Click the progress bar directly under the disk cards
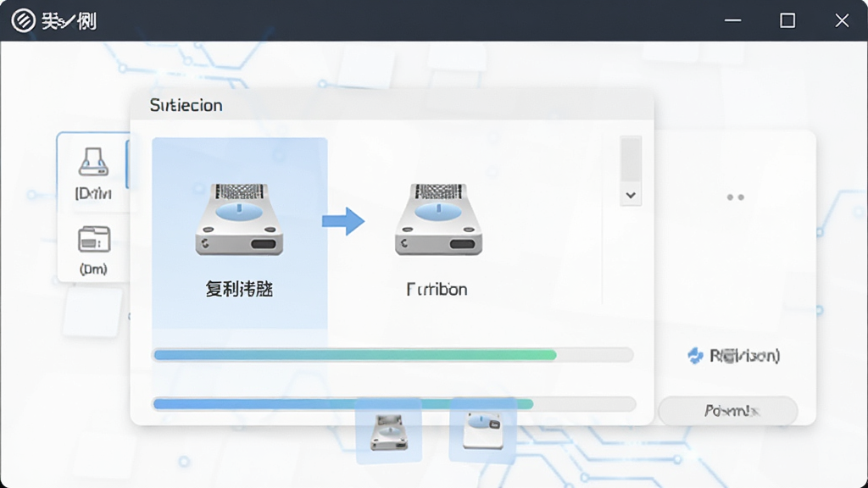868x488 pixels. point(393,355)
